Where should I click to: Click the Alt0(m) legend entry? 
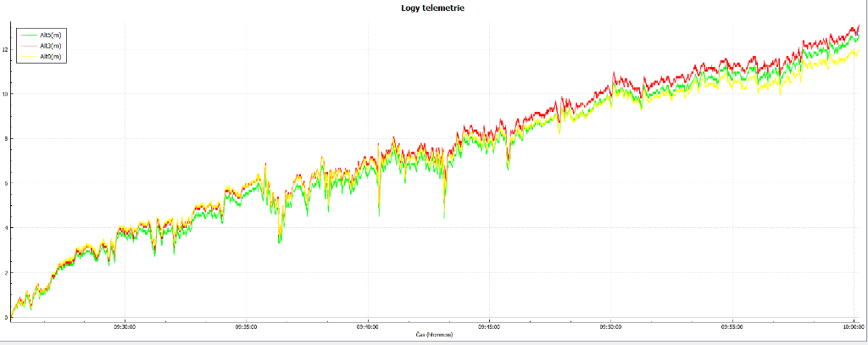pyautogui.click(x=50, y=56)
